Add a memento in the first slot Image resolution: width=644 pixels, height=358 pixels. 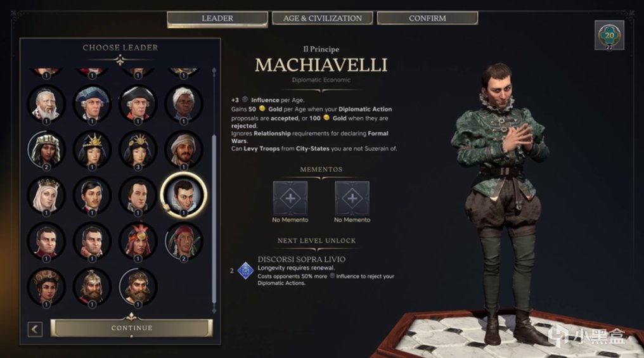click(290, 198)
